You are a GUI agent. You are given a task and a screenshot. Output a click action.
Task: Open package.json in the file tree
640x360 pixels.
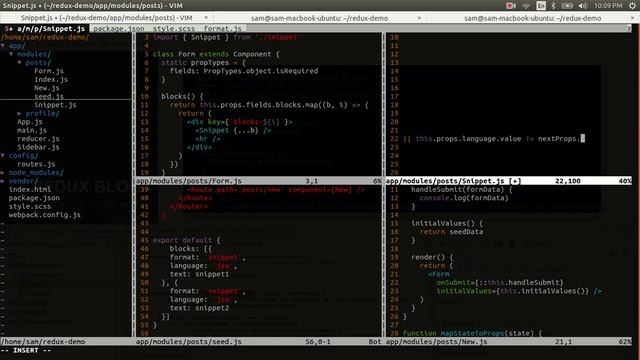point(34,198)
